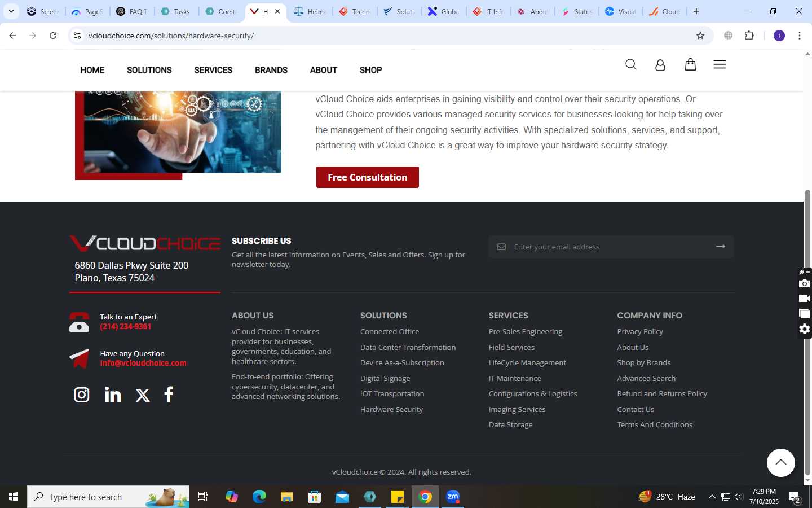Open the site search icon

pos(630,64)
